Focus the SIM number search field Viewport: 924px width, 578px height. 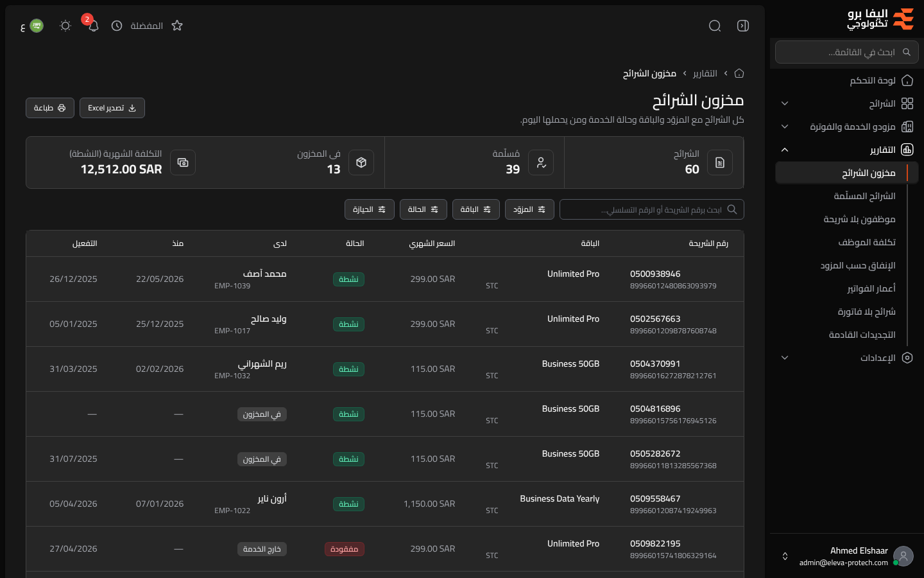coord(652,209)
